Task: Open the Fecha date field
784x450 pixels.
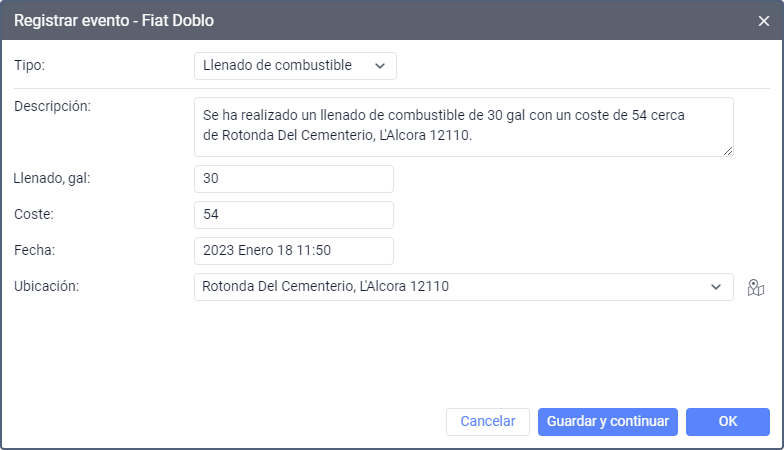Action: [293, 251]
